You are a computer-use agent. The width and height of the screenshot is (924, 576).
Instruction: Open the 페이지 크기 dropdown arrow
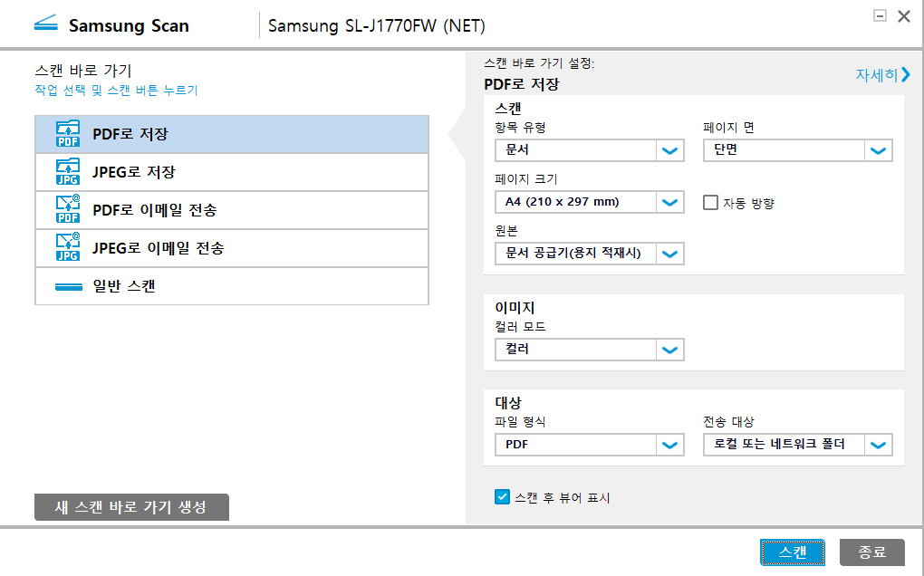(670, 202)
